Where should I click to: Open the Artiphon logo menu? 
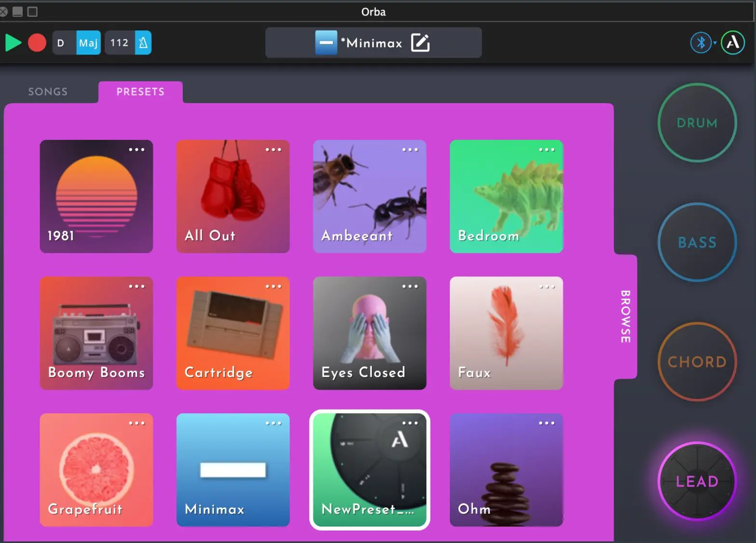point(733,43)
